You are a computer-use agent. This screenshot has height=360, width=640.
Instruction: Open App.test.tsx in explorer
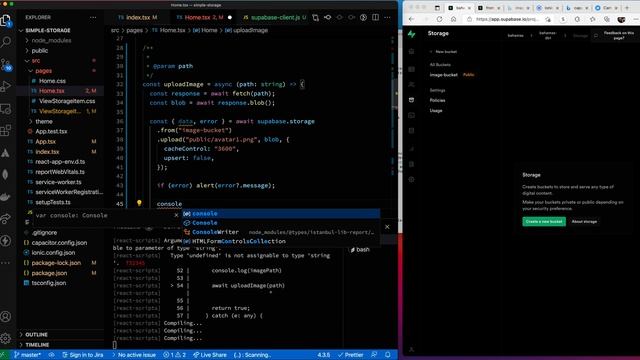(51, 131)
